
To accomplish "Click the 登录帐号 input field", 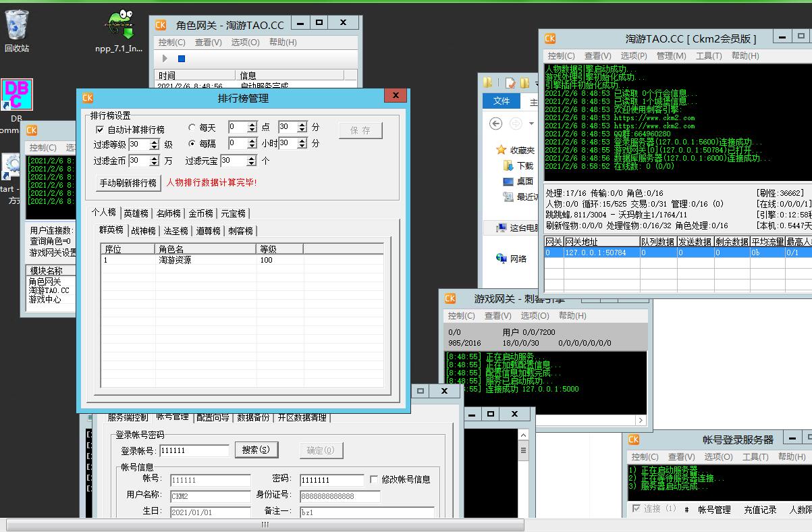I will (x=194, y=450).
